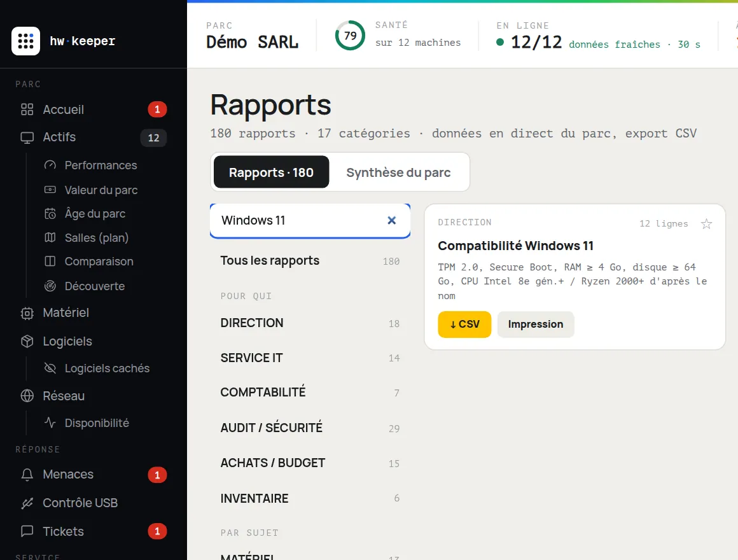Click the Menaces red badge 1
The height and width of the screenshot is (560, 738).
[157, 475]
